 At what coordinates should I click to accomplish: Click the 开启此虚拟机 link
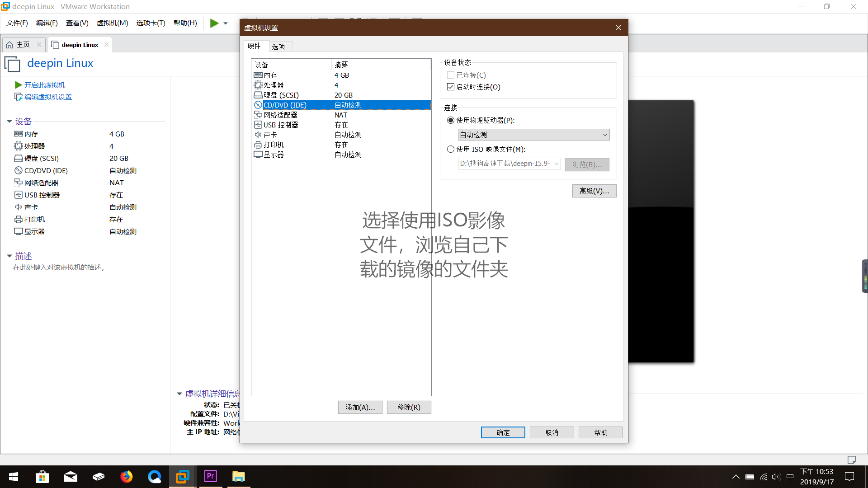click(x=45, y=85)
